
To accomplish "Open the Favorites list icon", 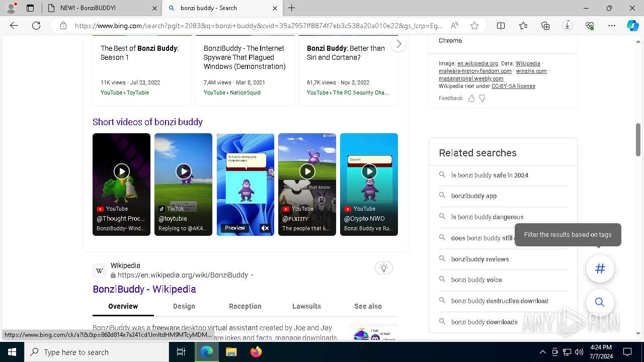I will click(523, 26).
